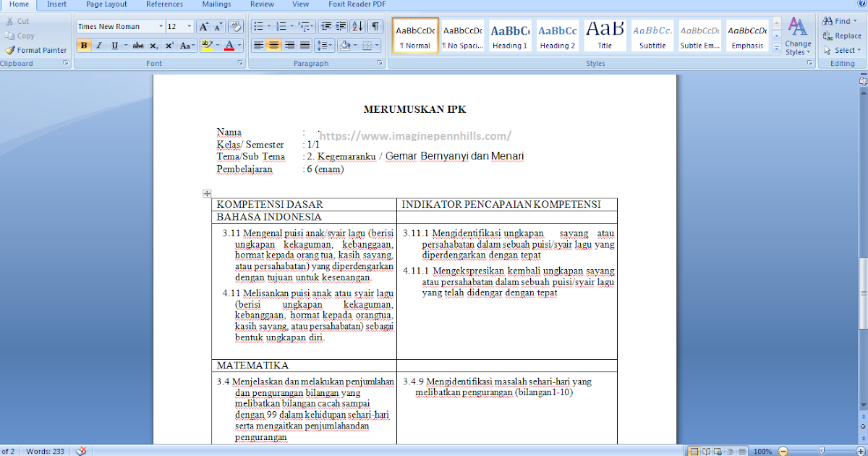Open the Page Layout tab

point(106,4)
